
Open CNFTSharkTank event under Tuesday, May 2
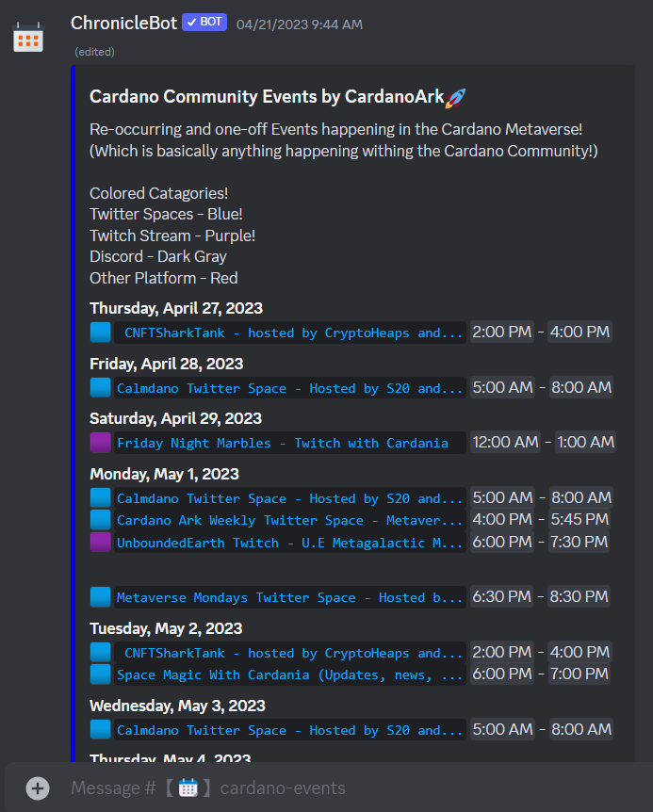click(290, 653)
